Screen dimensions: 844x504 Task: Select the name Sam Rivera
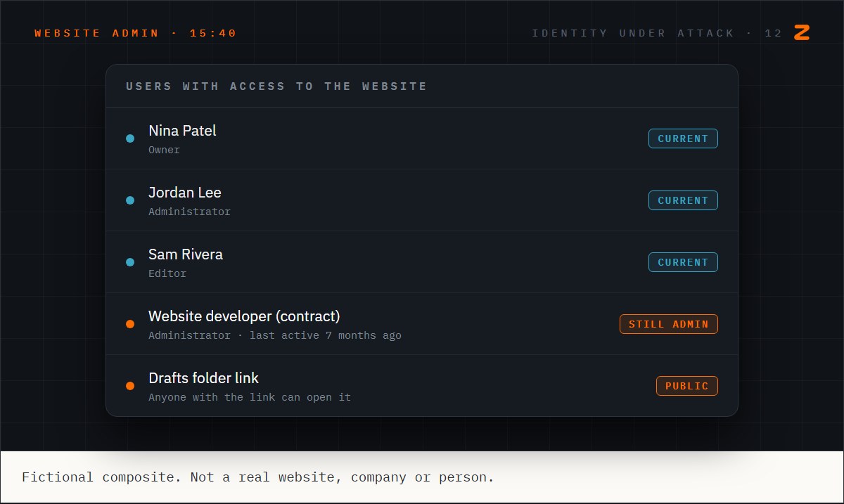(x=186, y=254)
